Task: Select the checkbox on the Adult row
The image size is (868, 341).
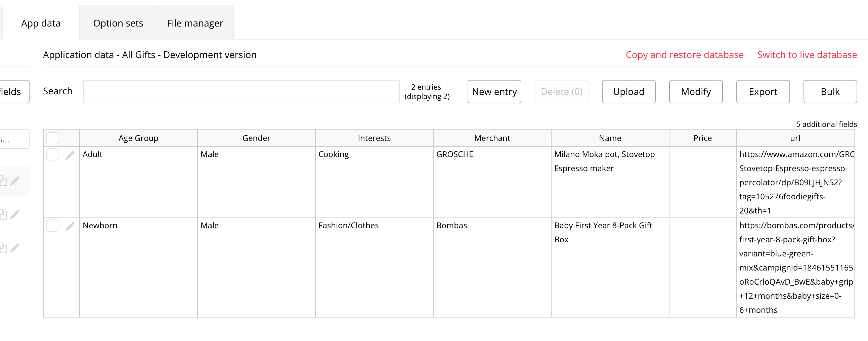Action: (52, 154)
